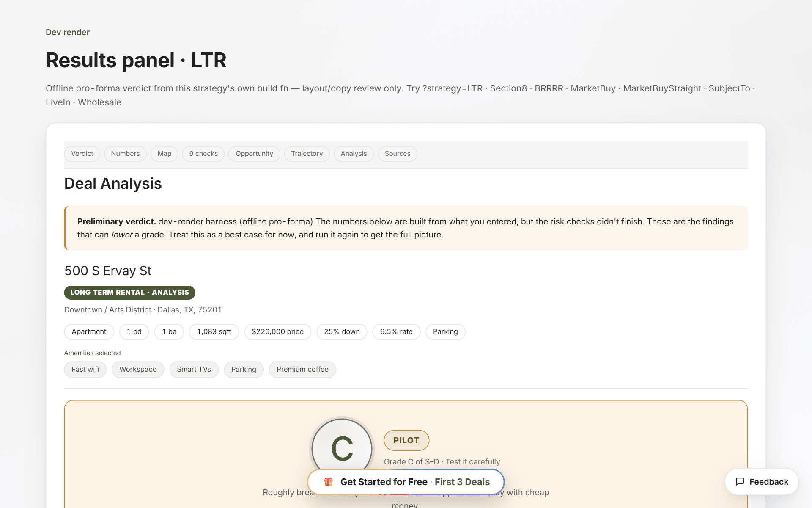Open the Opportunity tab

[x=254, y=154]
